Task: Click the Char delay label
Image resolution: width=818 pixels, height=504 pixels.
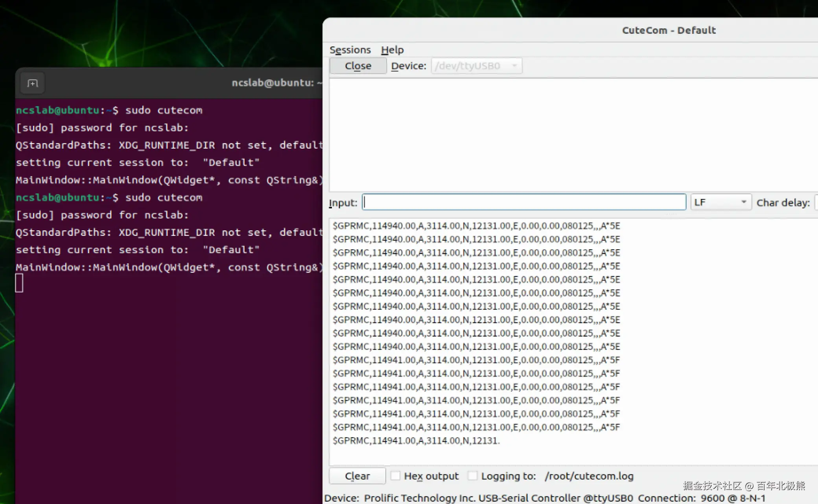Action: coord(783,203)
